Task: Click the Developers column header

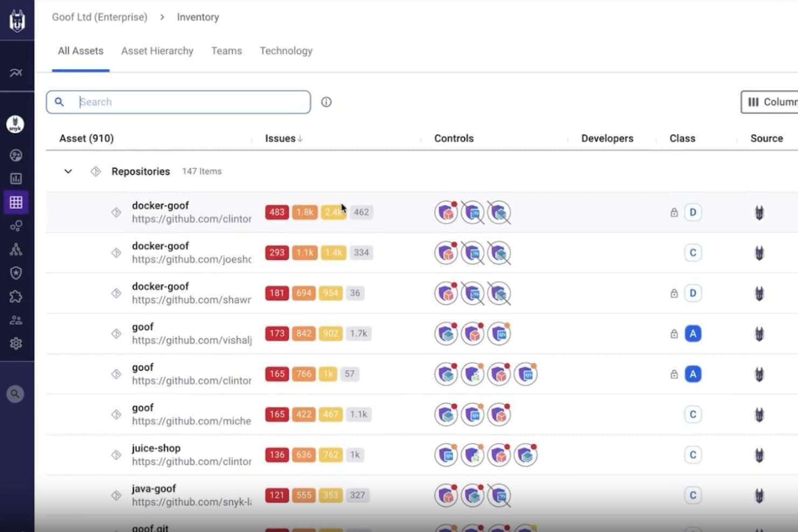Action: click(x=607, y=139)
